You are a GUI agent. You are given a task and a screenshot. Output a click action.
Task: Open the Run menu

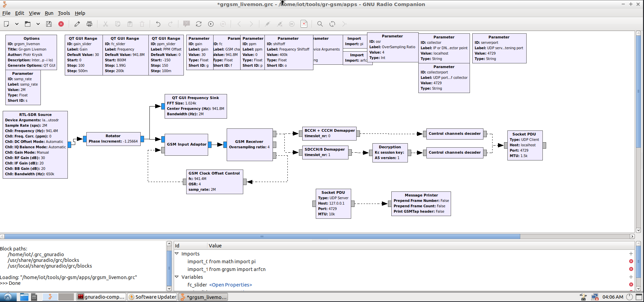[49, 13]
